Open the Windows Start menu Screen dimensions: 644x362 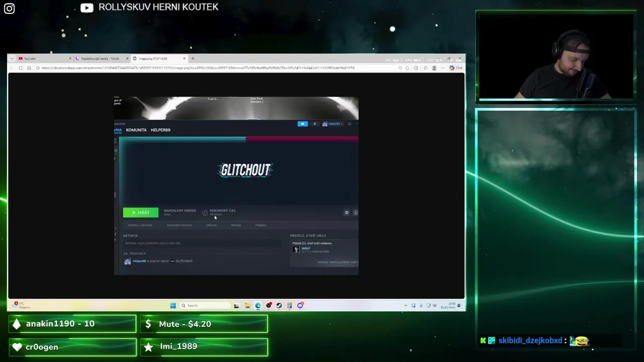(173, 305)
